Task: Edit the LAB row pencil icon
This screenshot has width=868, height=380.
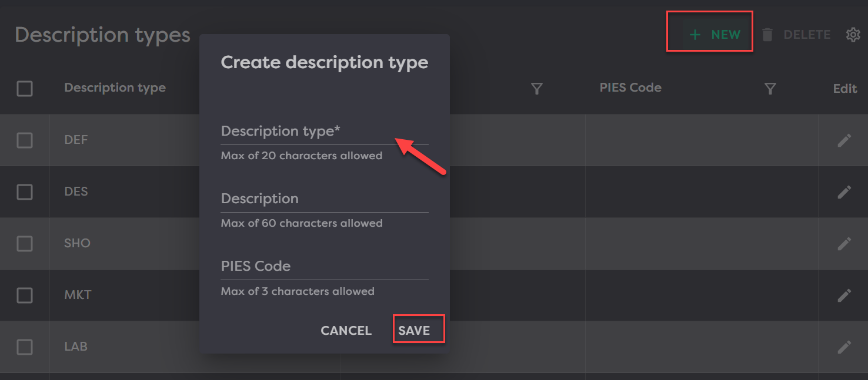Action: [844, 347]
